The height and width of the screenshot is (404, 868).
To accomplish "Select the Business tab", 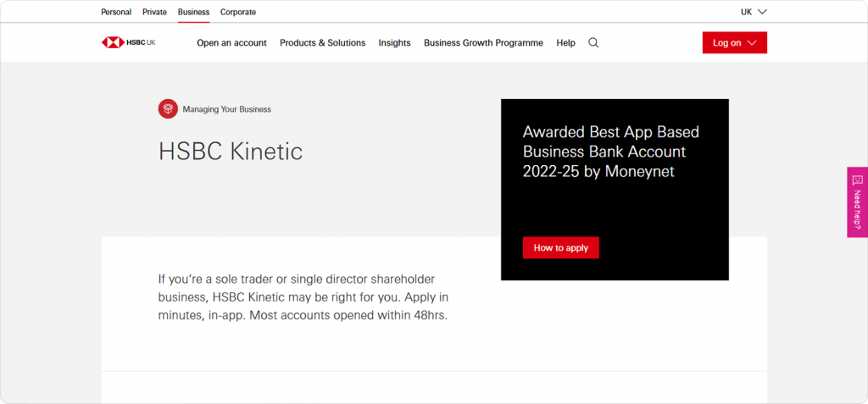I will (193, 12).
